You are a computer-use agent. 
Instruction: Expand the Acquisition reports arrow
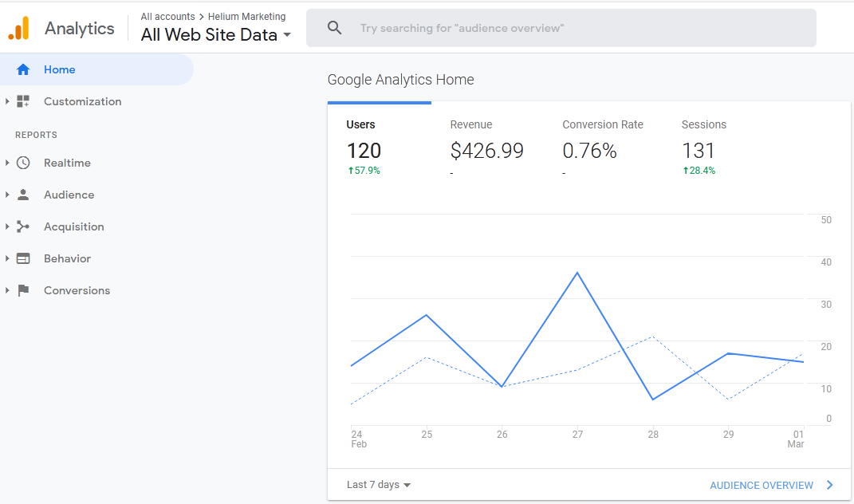click(x=7, y=226)
